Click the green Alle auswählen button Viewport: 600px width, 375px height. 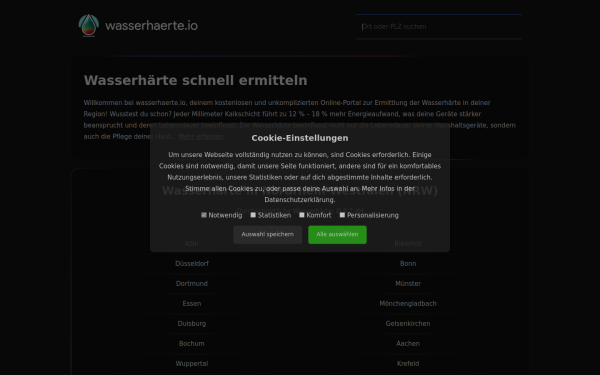(338, 235)
